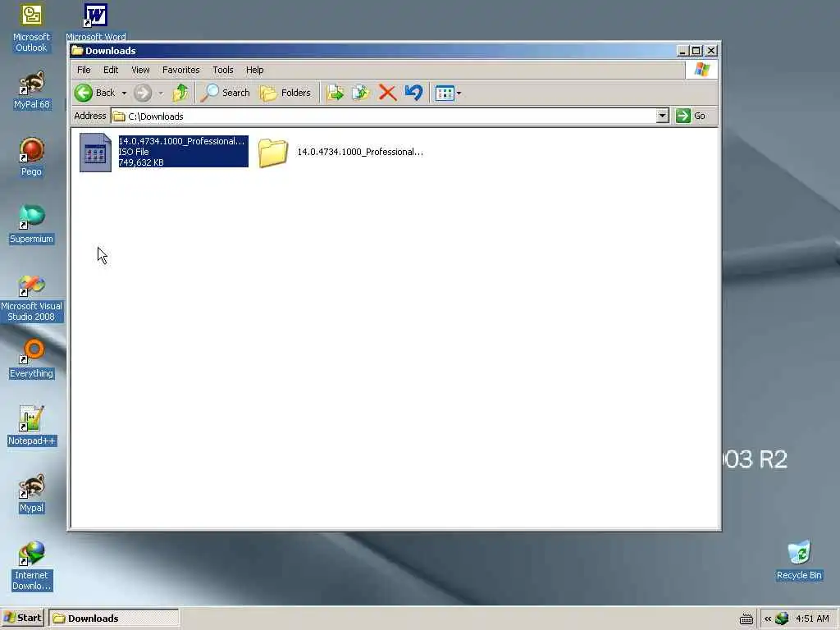The image size is (840, 630).
Task: Maximize the Downloads window
Action: [x=696, y=50]
